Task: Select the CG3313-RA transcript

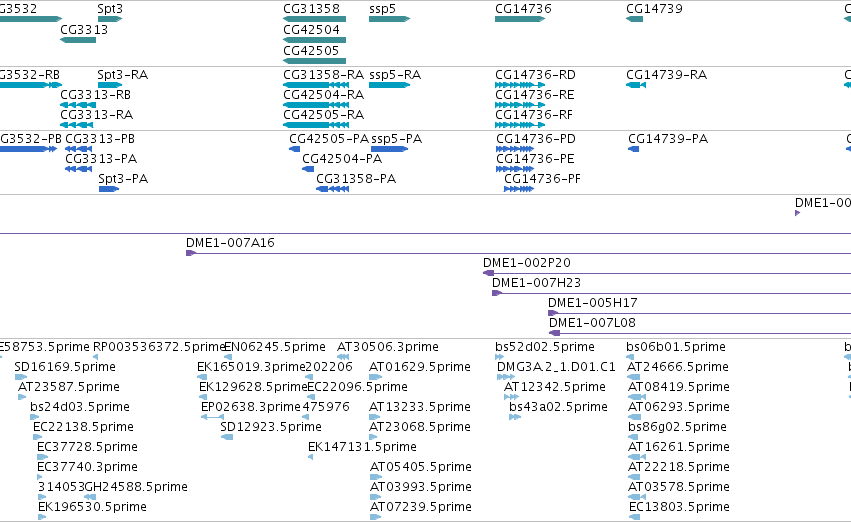Action: click(x=77, y=125)
